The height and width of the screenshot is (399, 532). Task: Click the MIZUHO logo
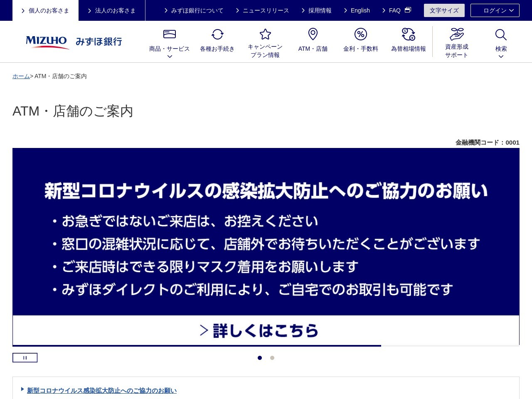coord(47,42)
